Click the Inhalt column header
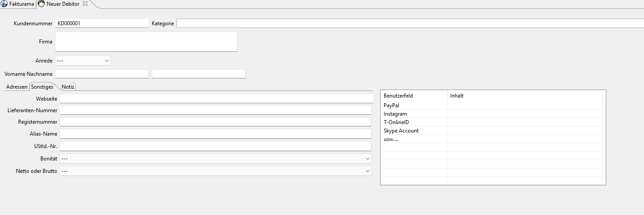Image resolution: width=644 pixels, height=215 pixels. 525,95
